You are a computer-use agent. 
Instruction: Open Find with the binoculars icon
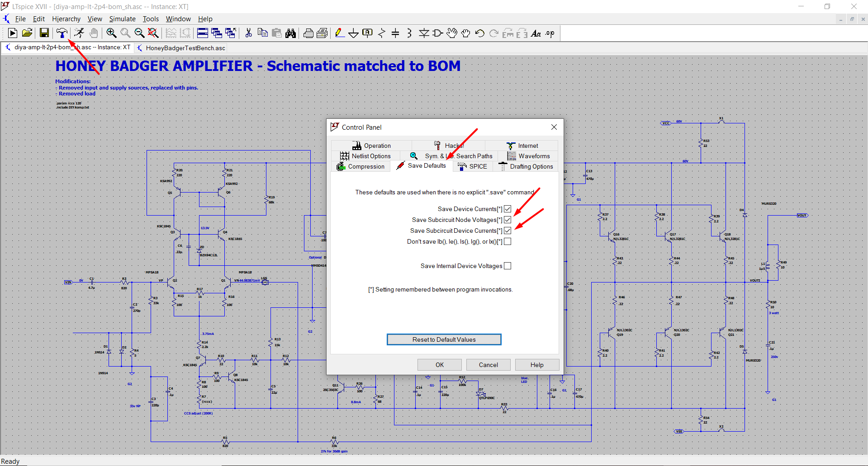click(x=290, y=33)
